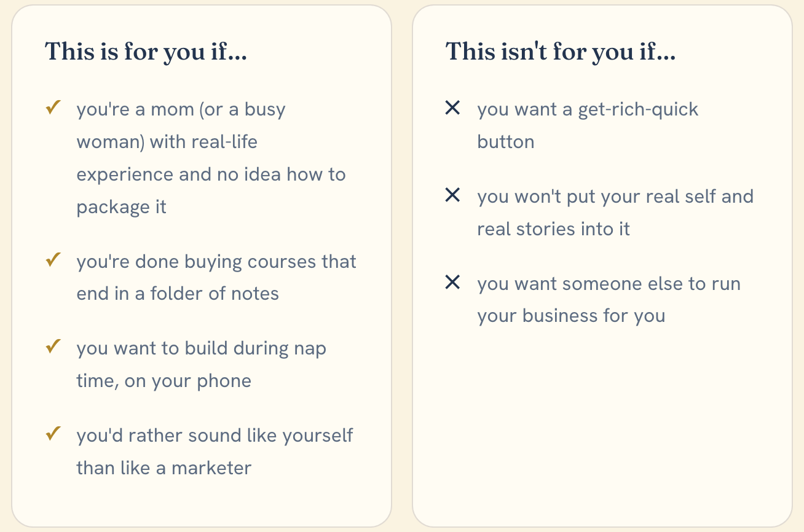Click the text "package it"
This screenshot has height=532, width=804.
(122, 207)
